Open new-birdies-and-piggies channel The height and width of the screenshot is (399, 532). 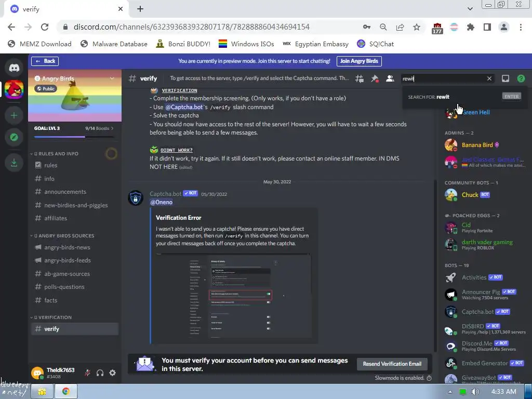pyautogui.click(x=75, y=205)
